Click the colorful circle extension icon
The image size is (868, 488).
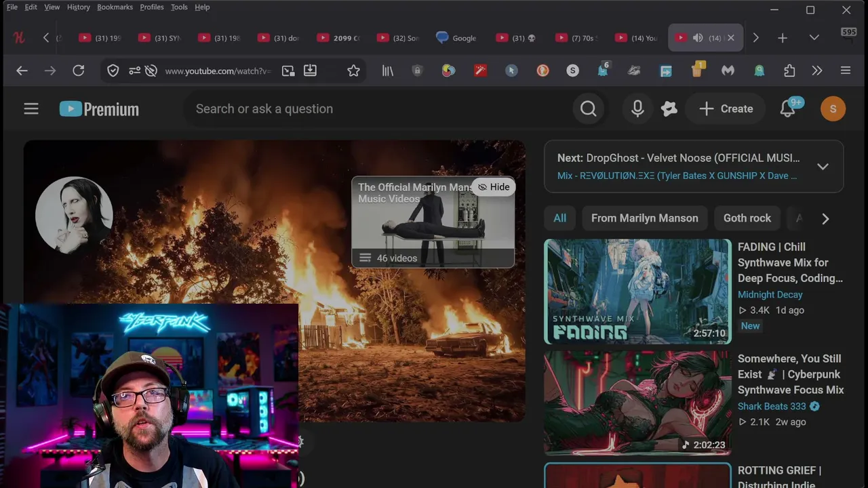pos(448,70)
